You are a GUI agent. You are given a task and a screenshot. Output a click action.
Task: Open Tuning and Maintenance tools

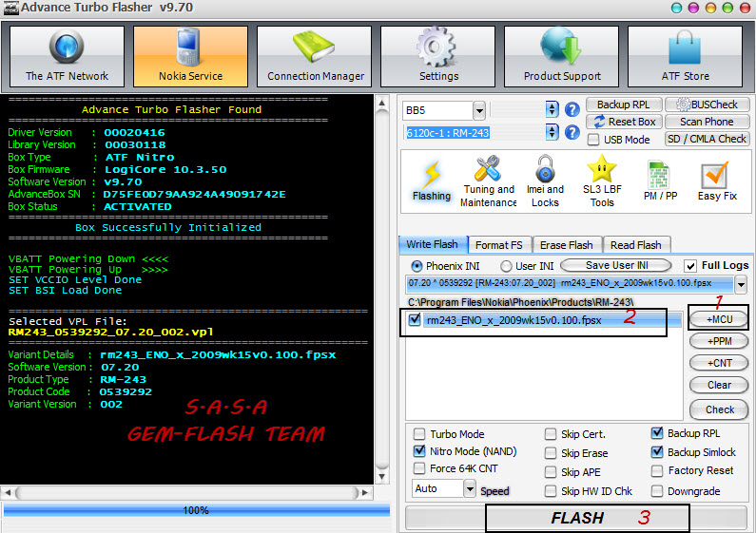(x=488, y=181)
